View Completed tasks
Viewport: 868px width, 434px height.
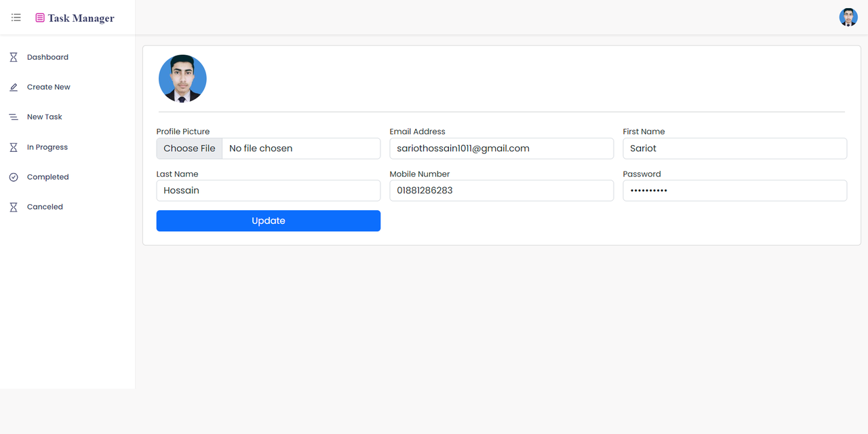pos(48,177)
